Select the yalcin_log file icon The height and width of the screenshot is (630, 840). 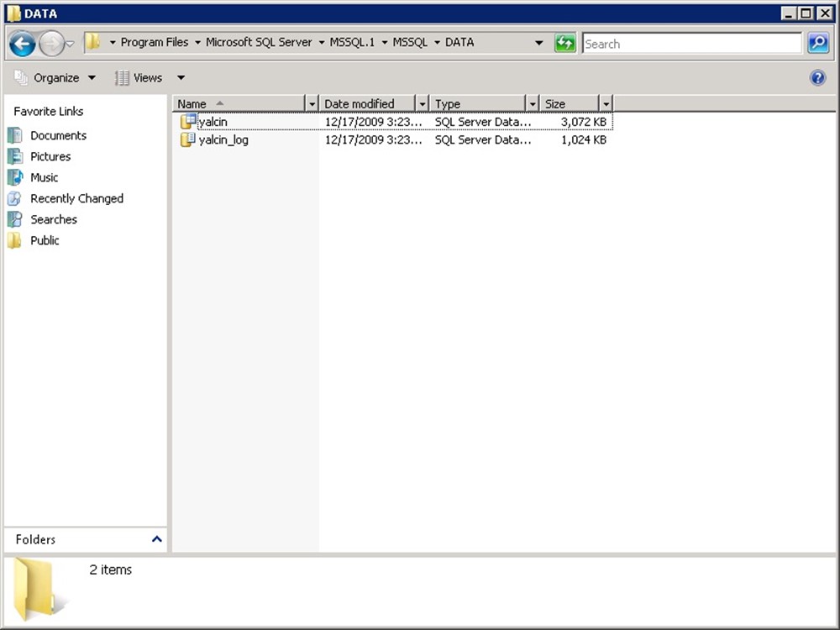click(x=187, y=140)
